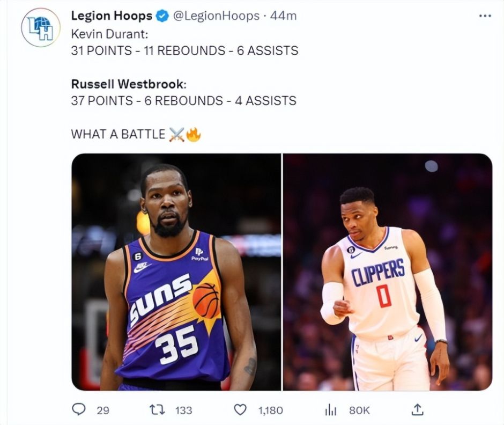Screen dimensions: 504x425
Task: Click the Russell Westbrook stats line text
Action: tap(183, 100)
